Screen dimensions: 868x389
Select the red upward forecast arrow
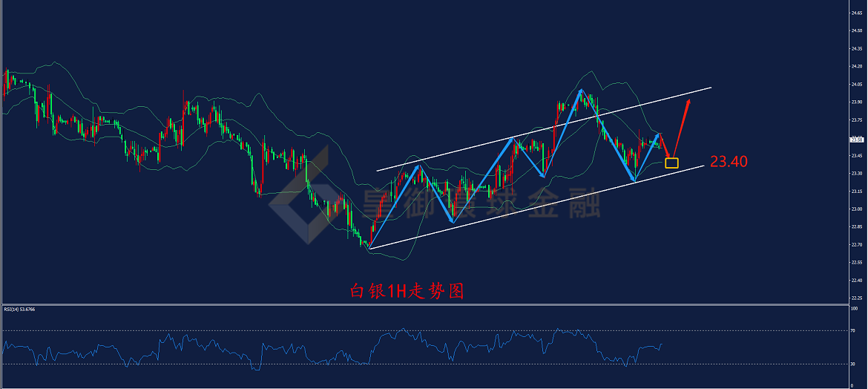click(681, 128)
